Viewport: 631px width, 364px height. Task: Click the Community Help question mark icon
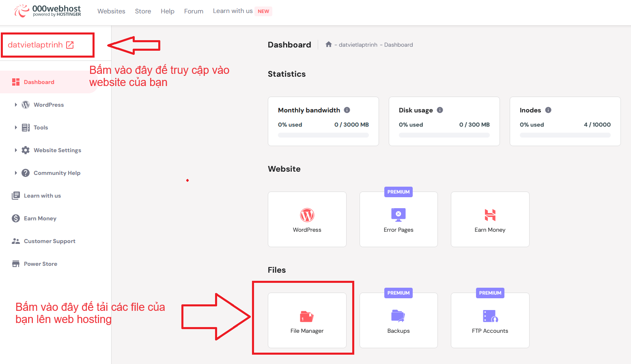26,173
